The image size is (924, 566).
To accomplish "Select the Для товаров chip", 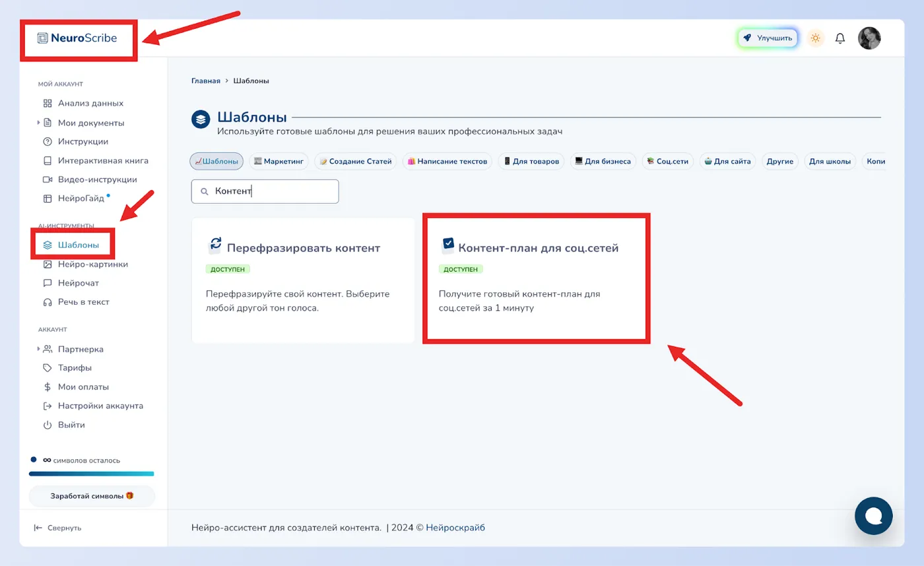I will (x=531, y=161).
